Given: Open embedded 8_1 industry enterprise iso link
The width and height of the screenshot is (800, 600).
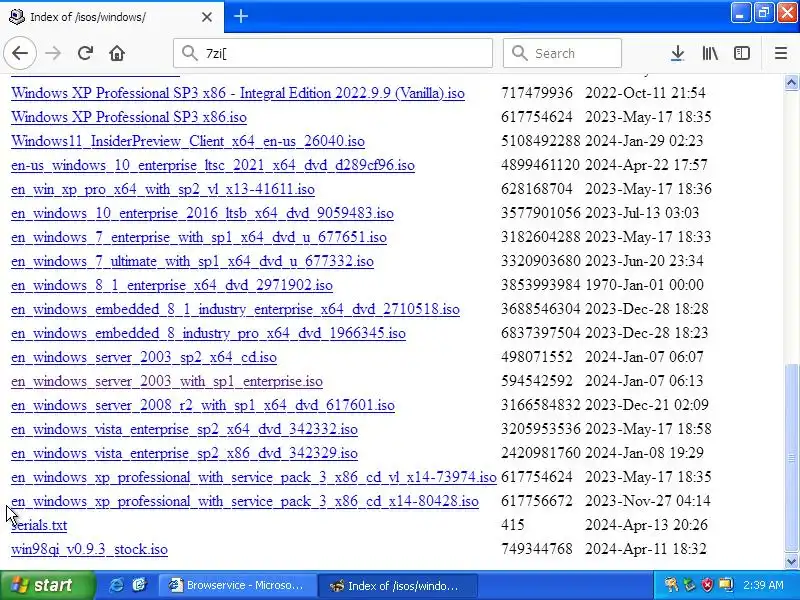Looking at the screenshot, I should coord(235,309).
